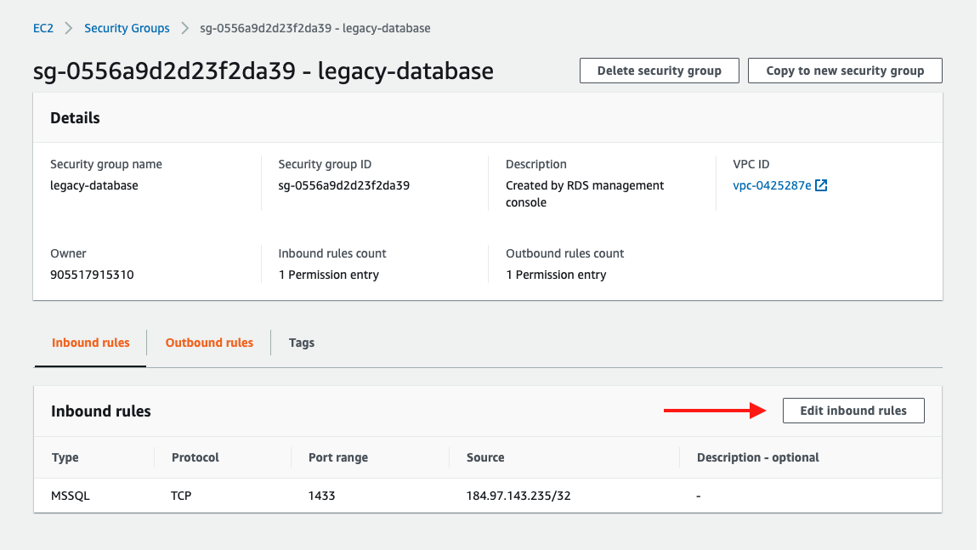Click the security group ID value sg-0556a9d2d23f2da39

(343, 185)
